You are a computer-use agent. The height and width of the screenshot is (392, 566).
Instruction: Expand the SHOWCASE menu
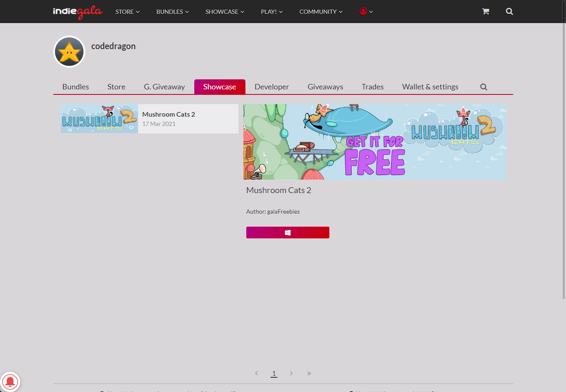[224, 12]
